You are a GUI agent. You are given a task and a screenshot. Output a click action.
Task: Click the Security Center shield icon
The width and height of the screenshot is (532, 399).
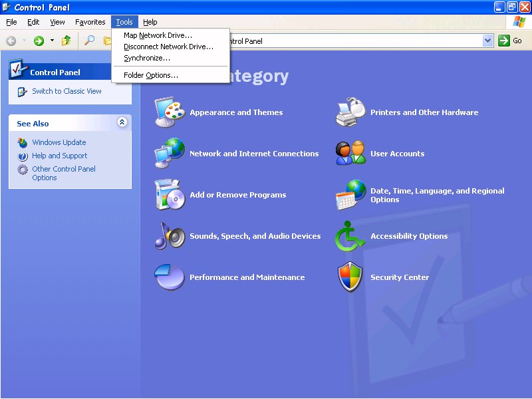click(350, 277)
